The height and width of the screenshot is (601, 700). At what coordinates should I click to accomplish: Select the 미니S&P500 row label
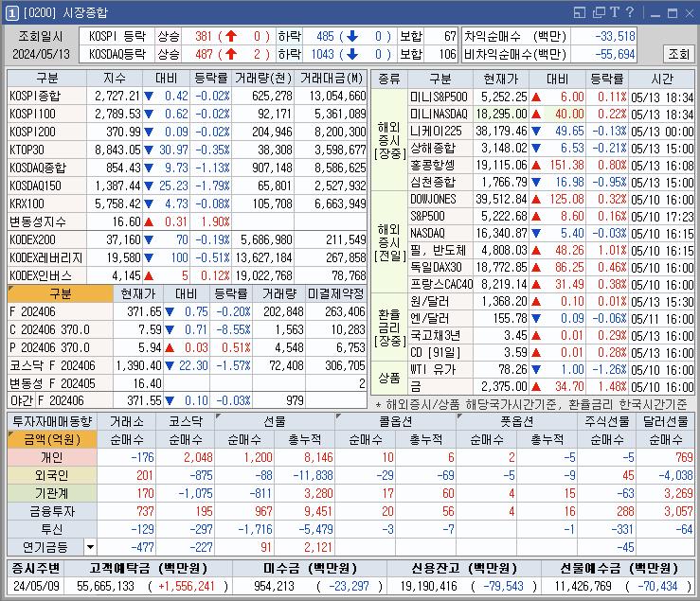click(439, 97)
